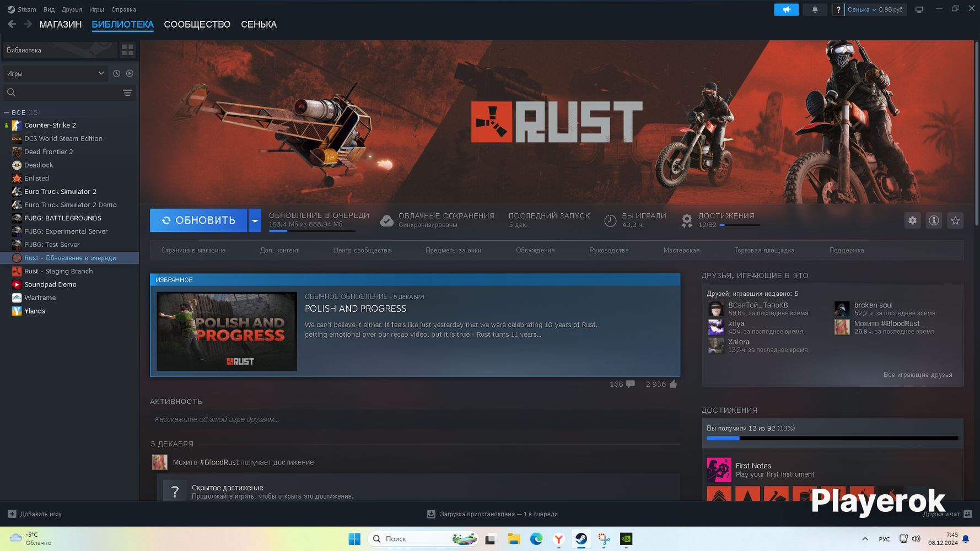The image size is (980, 551).
Task: Open the Polish and Progress news thumbnail
Action: click(227, 331)
